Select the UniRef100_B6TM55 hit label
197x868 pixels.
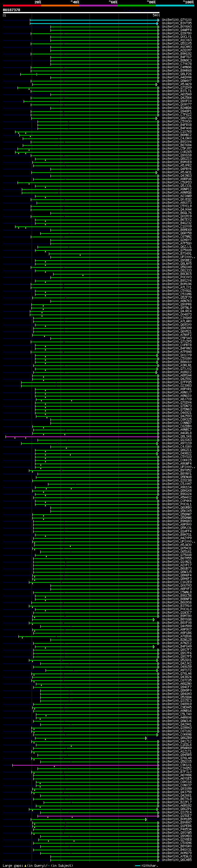tap(177, 559)
